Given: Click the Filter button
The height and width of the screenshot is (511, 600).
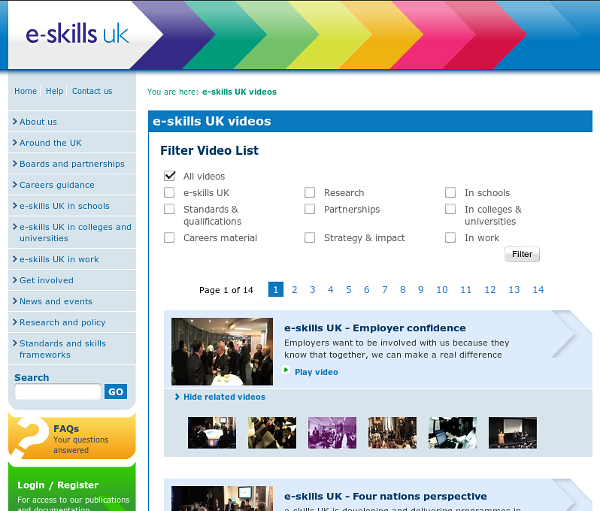Looking at the screenshot, I should pos(522,254).
